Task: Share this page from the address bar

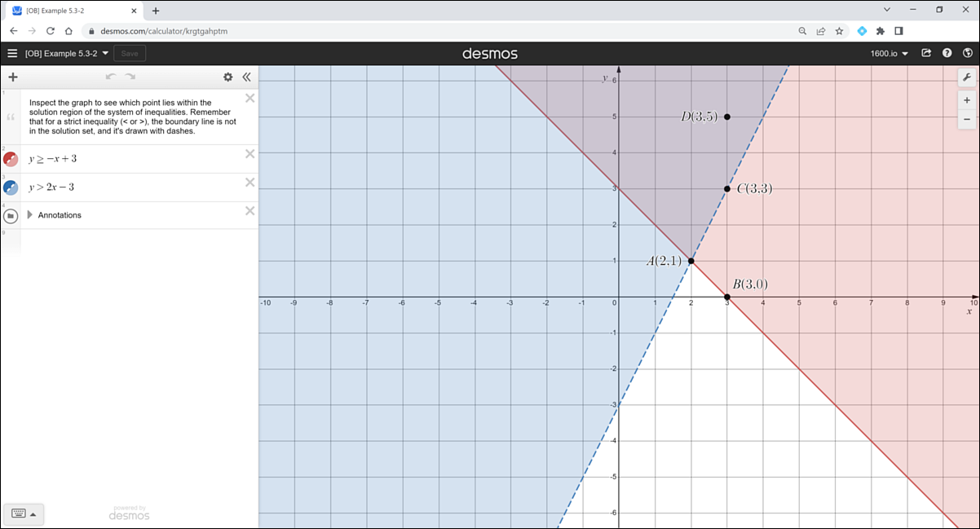Action: tap(821, 31)
